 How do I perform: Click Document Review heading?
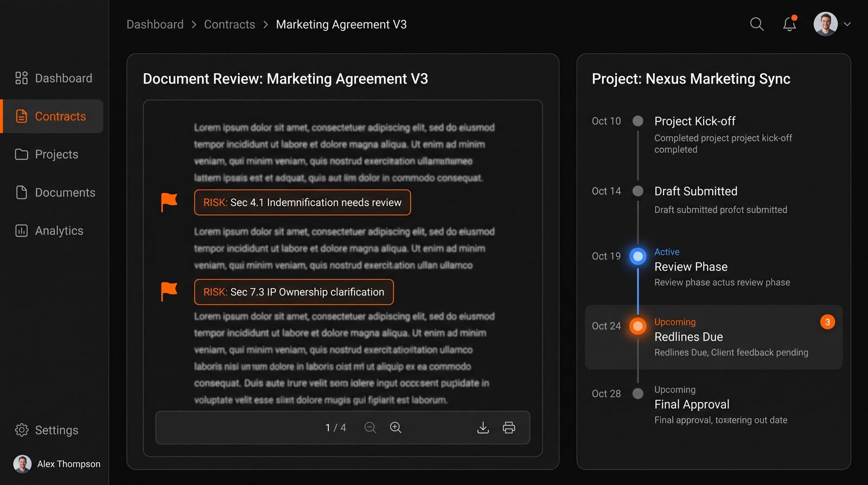pos(285,79)
